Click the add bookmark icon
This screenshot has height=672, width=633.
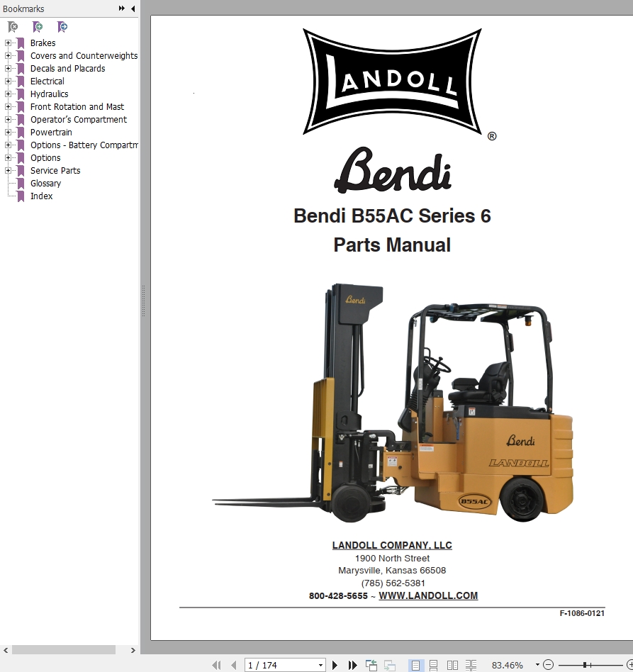point(38,27)
